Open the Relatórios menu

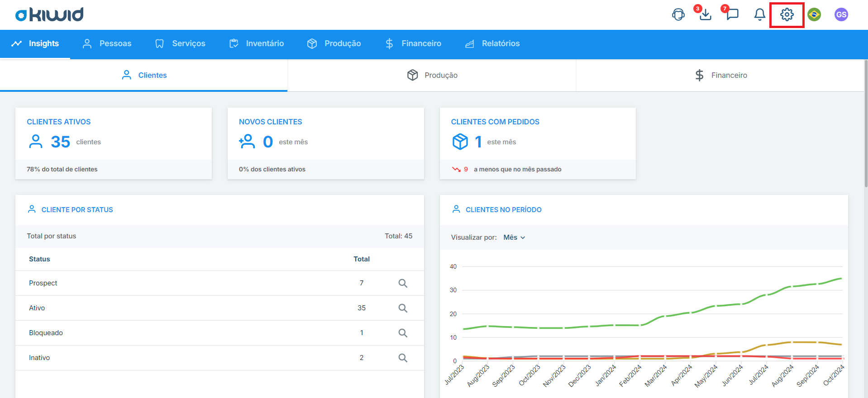[x=492, y=43]
